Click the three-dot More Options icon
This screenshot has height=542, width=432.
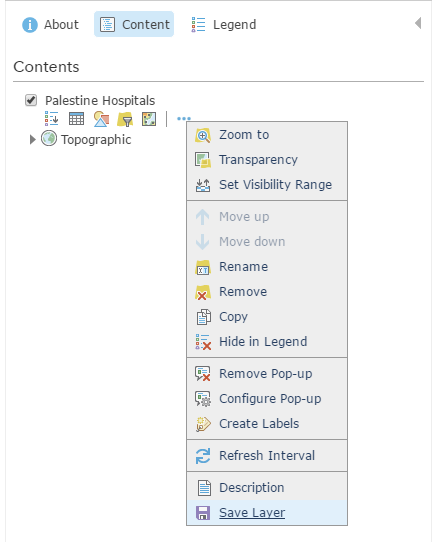[x=184, y=119]
